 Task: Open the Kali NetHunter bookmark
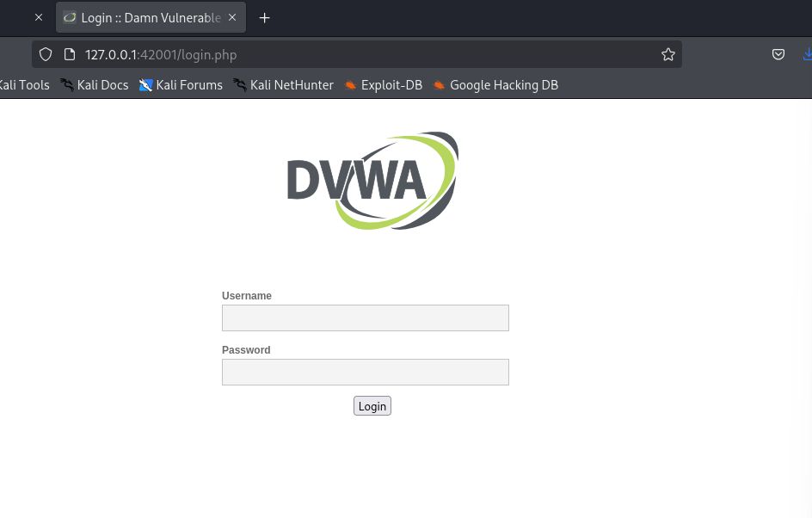283,85
